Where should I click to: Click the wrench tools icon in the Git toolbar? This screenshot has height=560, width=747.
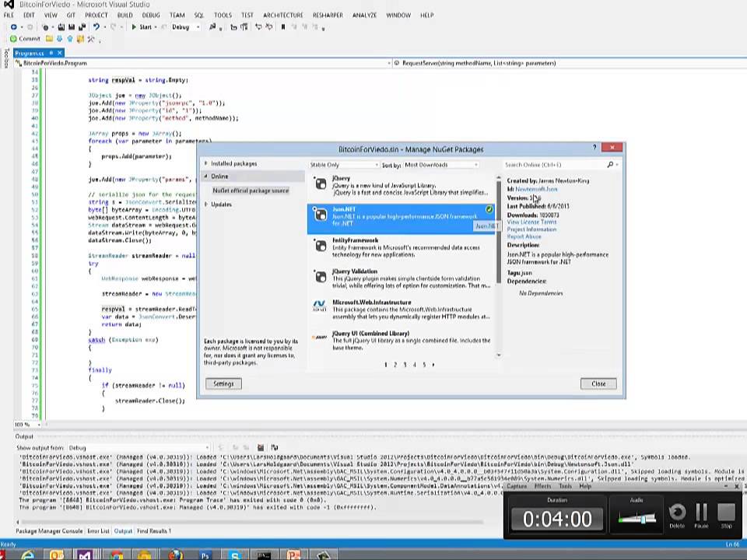[x=90, y=39]
